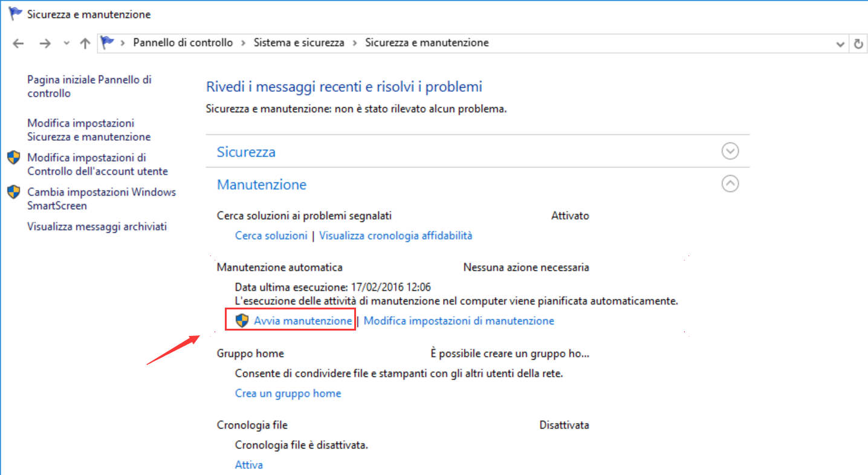Image resolution: width=868 pixels, height=475 pixels.
Task: Open breadcrumb arrow after Sistema e sicurezza
Action: 355,43
